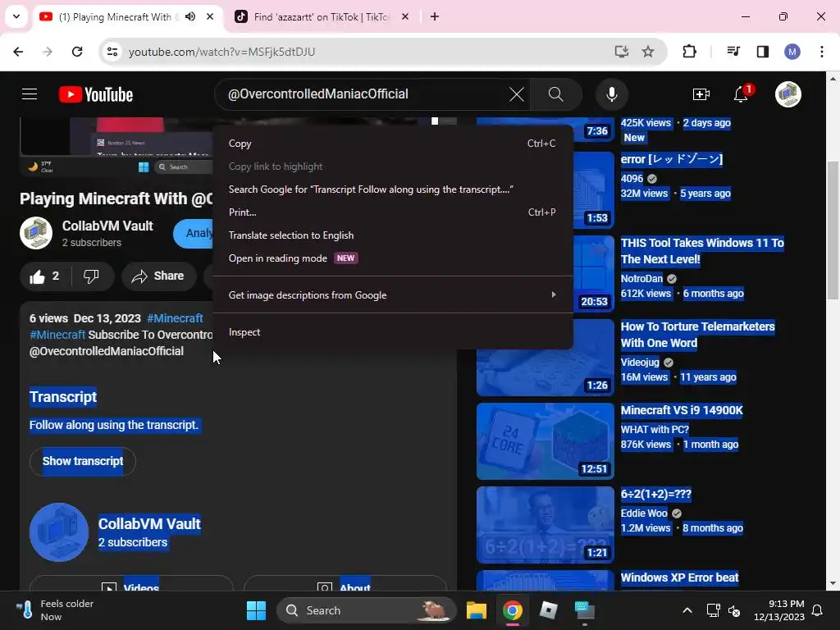Open the CollabVM Vault channel name near title
This screenshot has height=630, width=840.
[107, 226]
